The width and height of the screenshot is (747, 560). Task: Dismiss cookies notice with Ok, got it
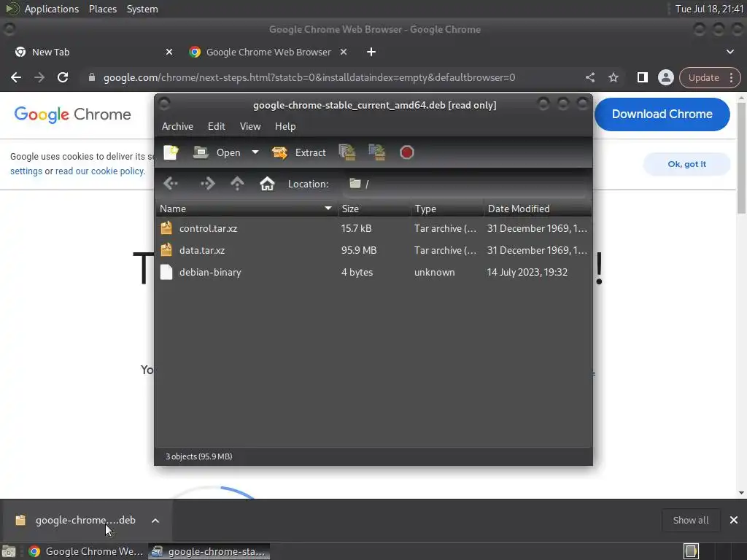tap(686, 164)
